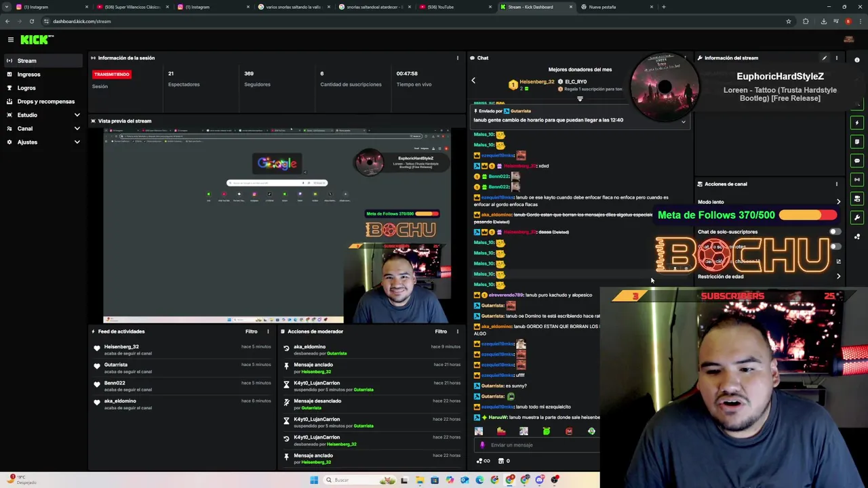Click the KICK logo
Image resolution: width=868 pixels, height=488 pixels.
(x=34, y=40)
